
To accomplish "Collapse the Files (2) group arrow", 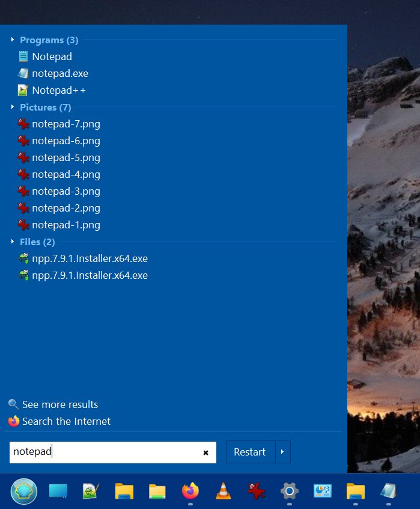I will (13, 242).
